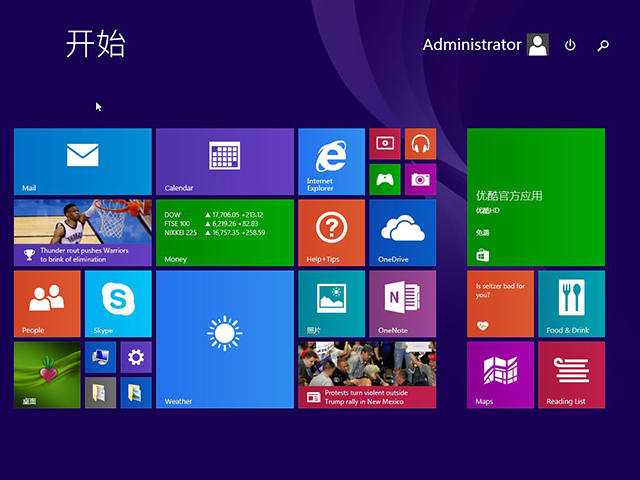This screenshot has height=480, width=640.
Task: Open the gray Documents folder tile
Action: point(100,393)
